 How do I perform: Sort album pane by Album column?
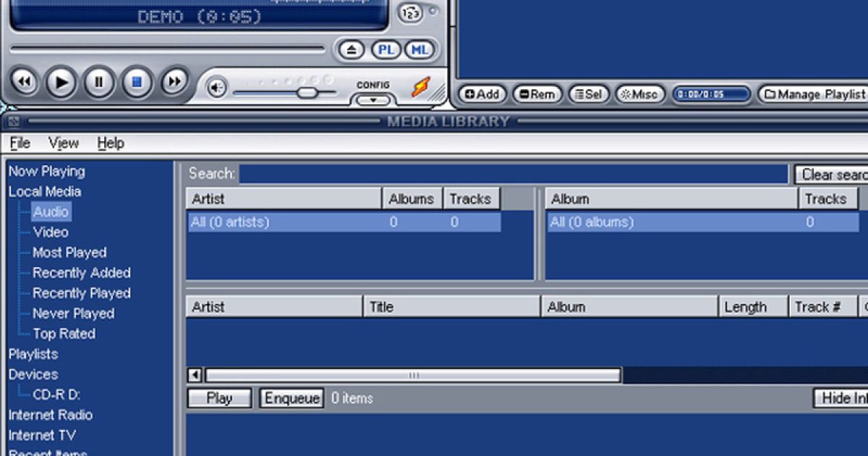(x=671, y=199)
